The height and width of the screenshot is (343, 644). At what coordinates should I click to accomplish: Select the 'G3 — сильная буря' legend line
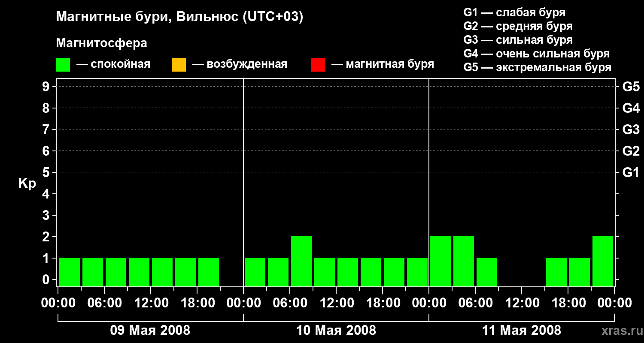pos(518,40)
